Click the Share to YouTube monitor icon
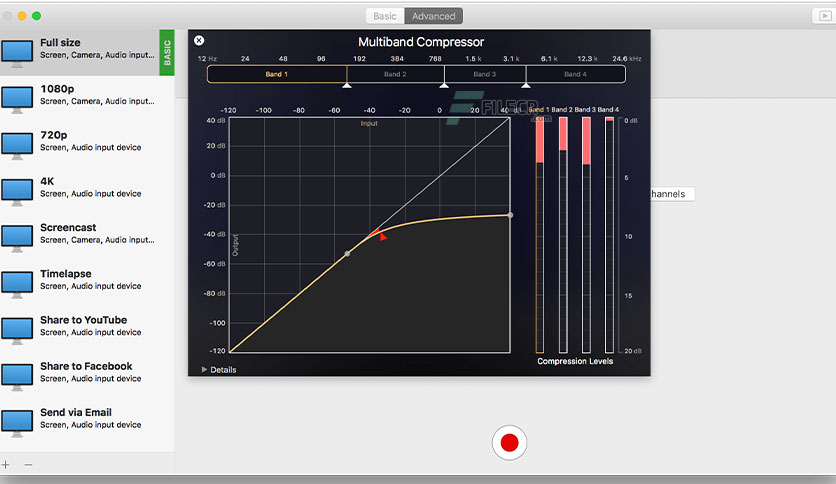Viewport: 836px width, 484px height. pyautogui.click(x=17, y=332)
